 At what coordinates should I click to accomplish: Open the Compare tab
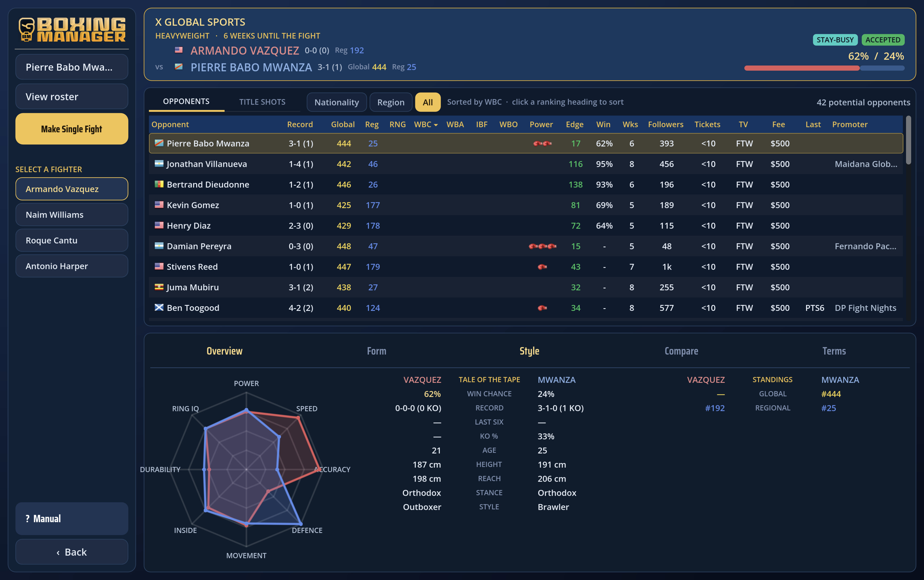(681, 351)
